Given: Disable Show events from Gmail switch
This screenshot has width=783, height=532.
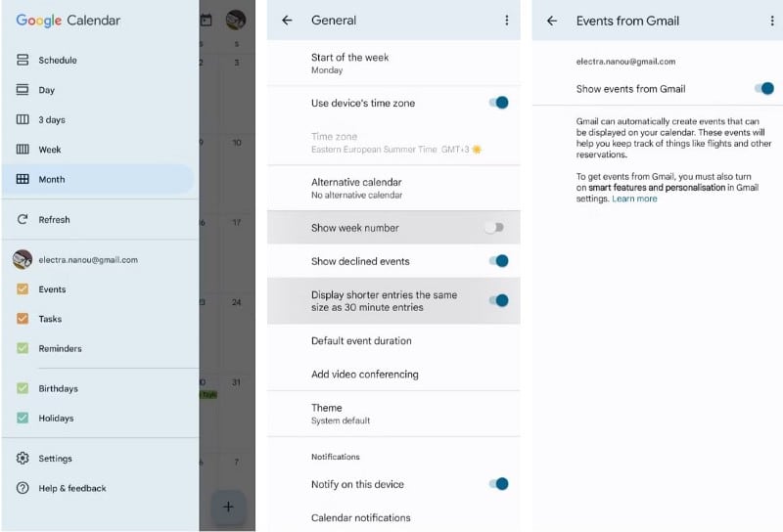Looking at the screenshot, I should coord(764,88).
